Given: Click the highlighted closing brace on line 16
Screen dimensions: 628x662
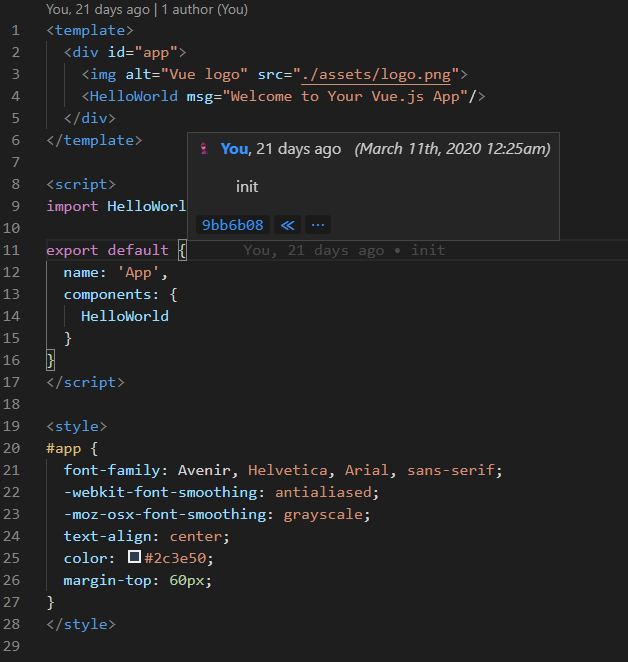Looking at the screenshot, I should [x=51, y=360].
